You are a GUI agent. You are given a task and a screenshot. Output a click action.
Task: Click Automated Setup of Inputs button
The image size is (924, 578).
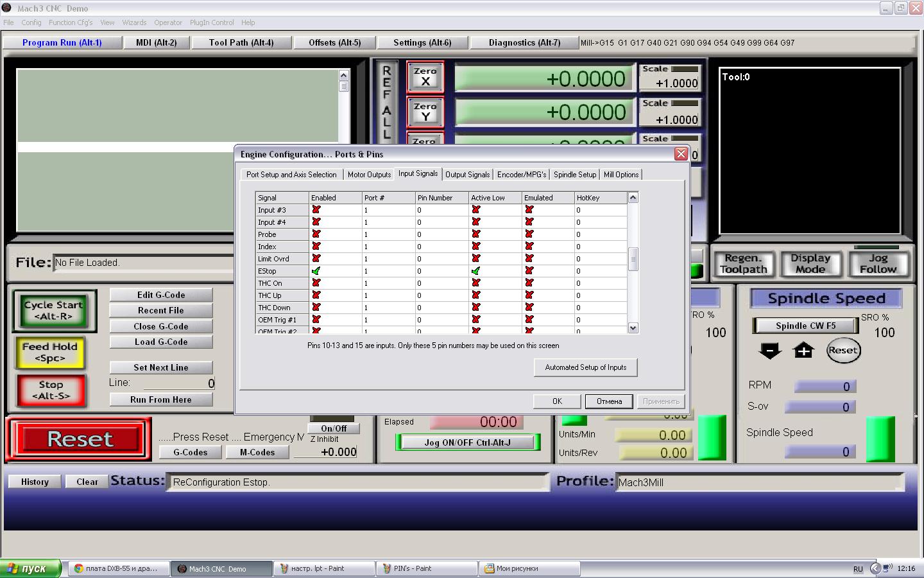click(x=586, y=367)
